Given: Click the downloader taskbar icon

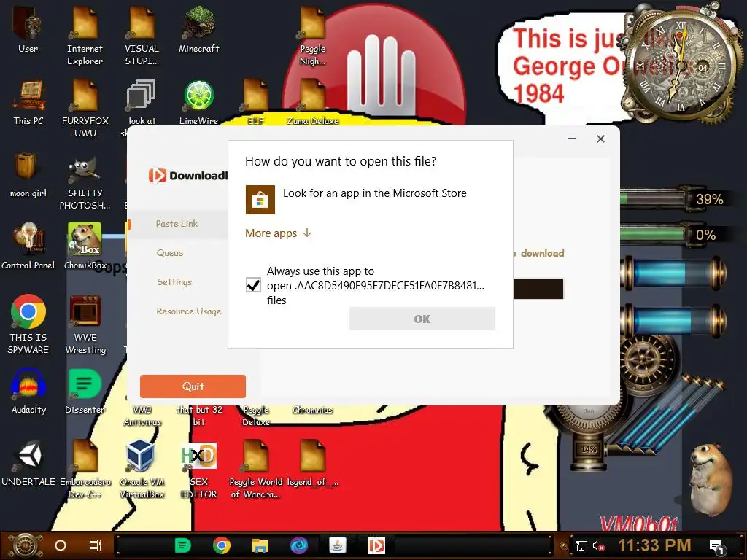Looking at the screenshot, I should [x=376, y=545].
